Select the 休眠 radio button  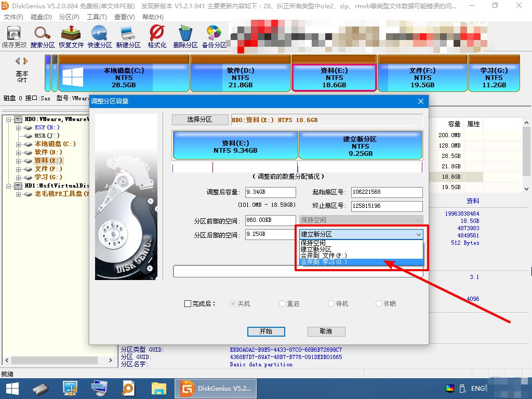pyautogui.click(x=379, y=303)
